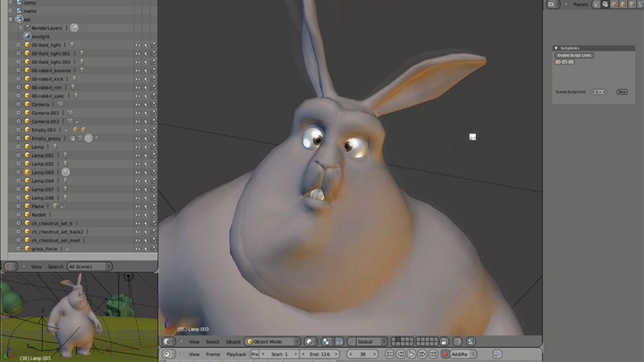Click the sound icon at the timeline's right end
Screen dimensions: 644x362
[496, 354]
